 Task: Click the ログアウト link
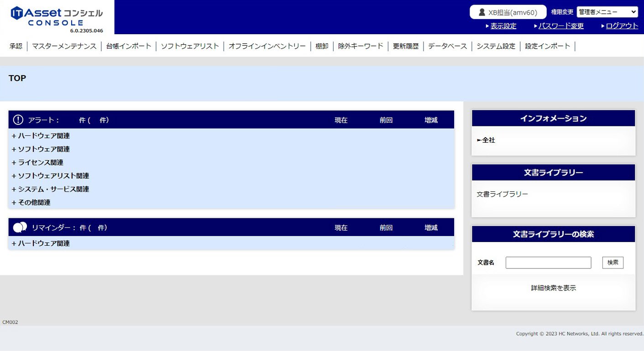(x=622, y=26)
